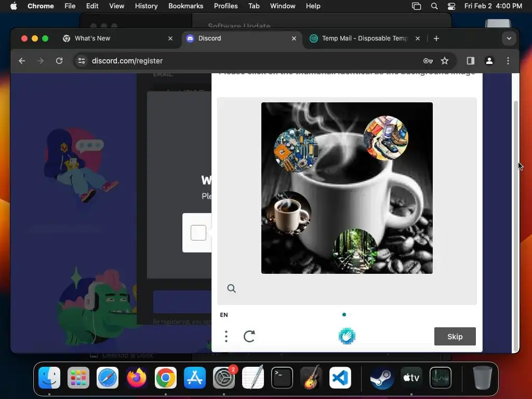Switch to the What's New tab
Viewport: 532px width, 399px height.
click(118, 38)
